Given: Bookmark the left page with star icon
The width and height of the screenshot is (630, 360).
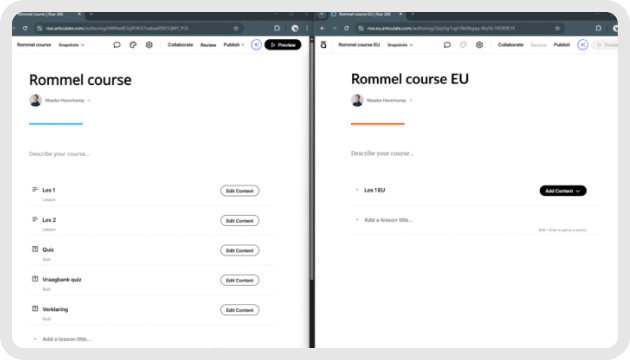Looking at the screenshot, I should click(236, 28).
